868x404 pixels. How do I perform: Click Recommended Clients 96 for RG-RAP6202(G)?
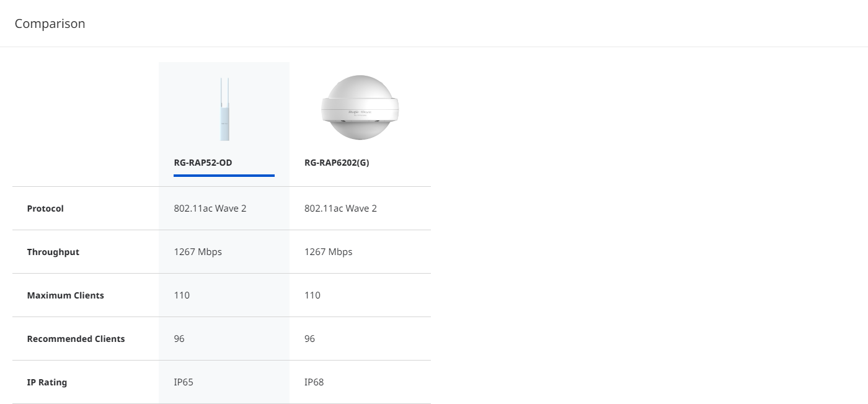309,339
